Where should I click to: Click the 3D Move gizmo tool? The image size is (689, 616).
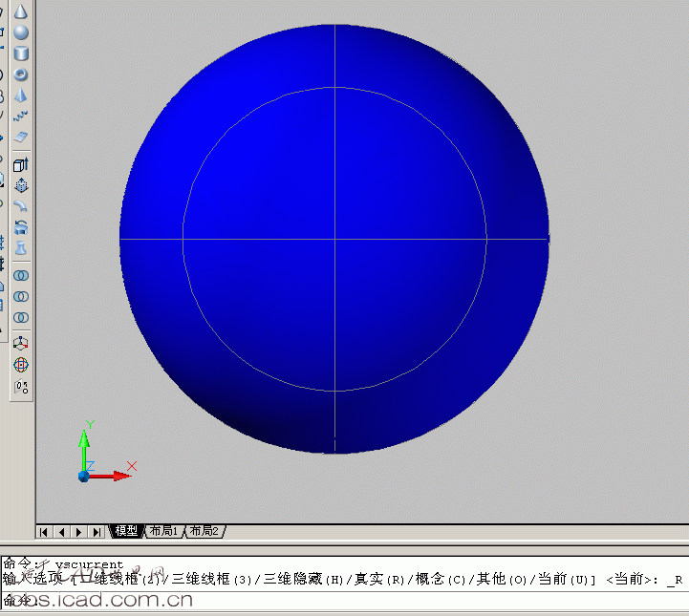click(x=21, y=344)
